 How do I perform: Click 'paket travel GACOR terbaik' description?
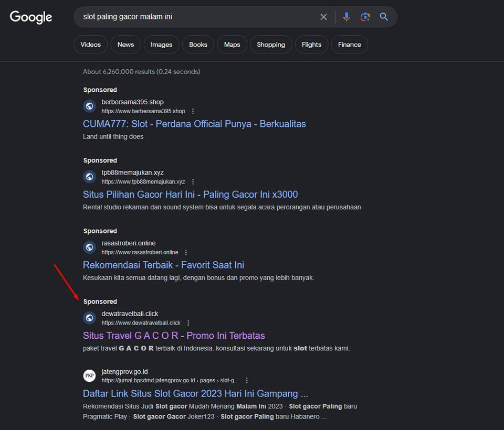(216, 349)
